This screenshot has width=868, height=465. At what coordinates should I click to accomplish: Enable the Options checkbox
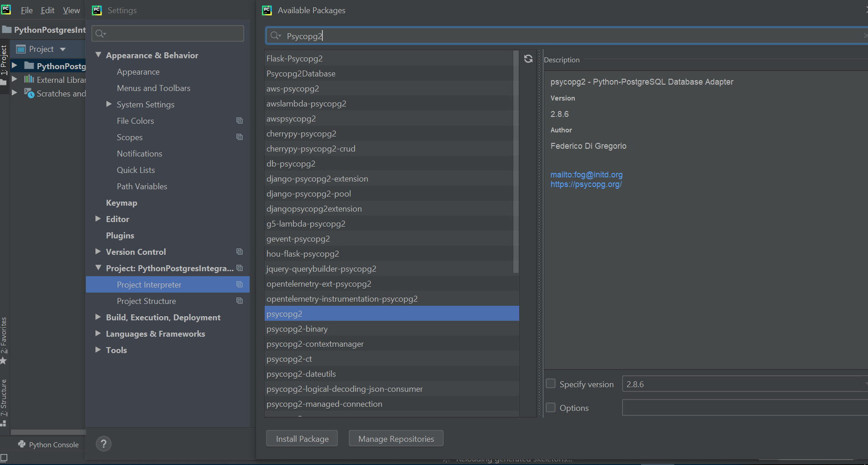551,407
